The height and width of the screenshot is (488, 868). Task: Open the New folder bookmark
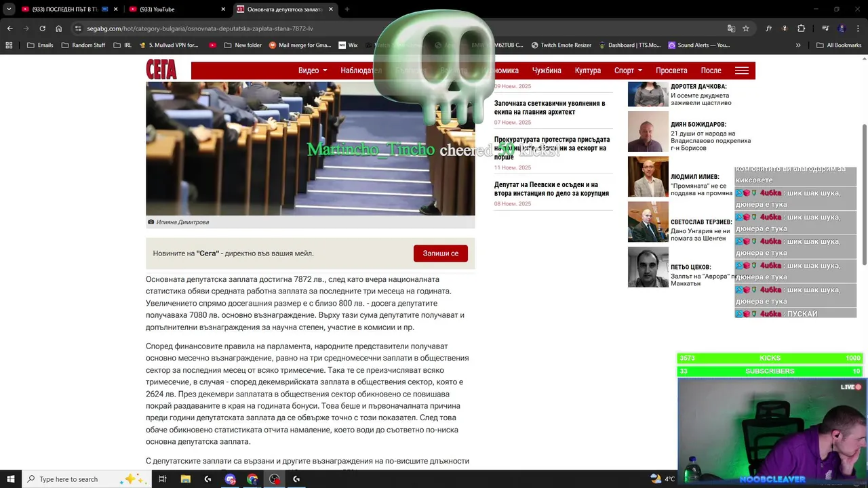[x=242, y=45]
